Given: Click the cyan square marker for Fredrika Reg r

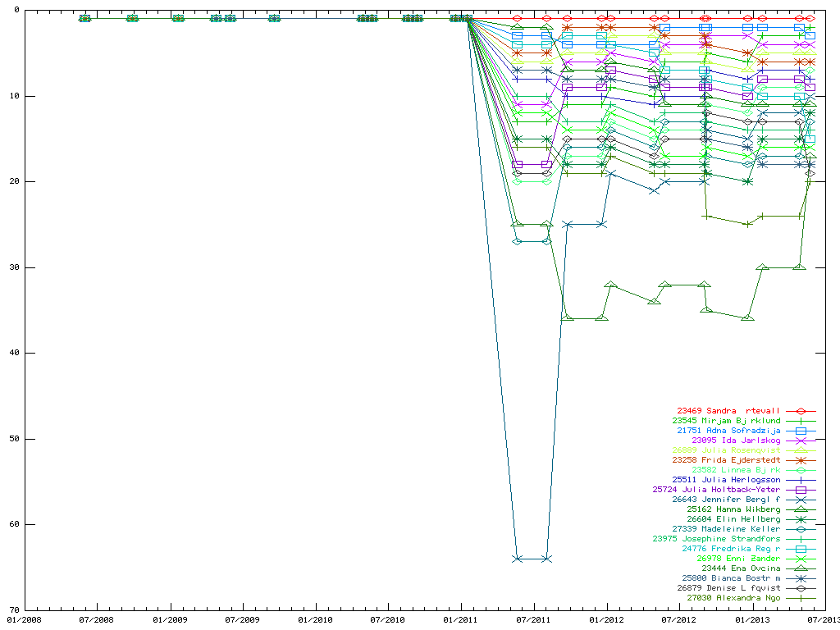Looking at the screenshot, I should point(801,549).
